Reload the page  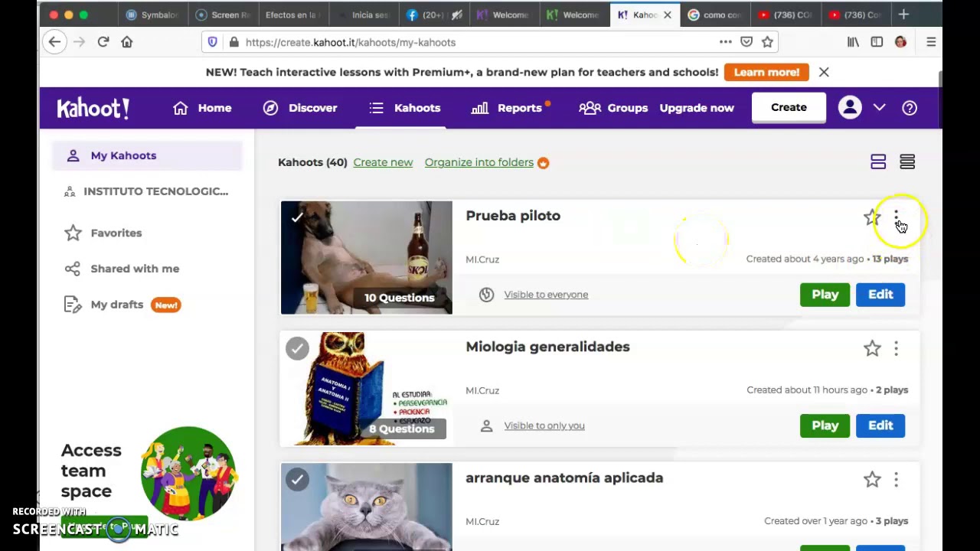[x=103, y=42]
